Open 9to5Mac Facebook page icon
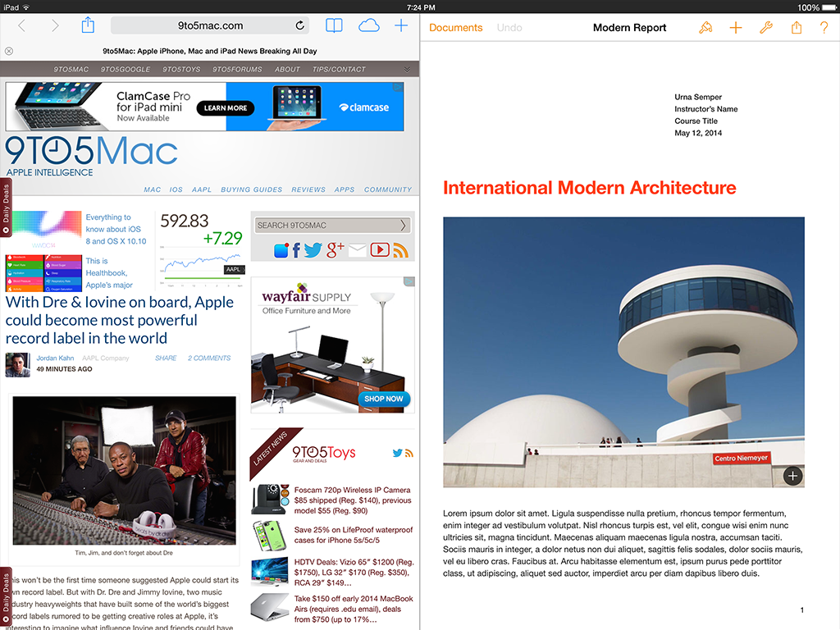Screen dimensions: 840x630 296,250
